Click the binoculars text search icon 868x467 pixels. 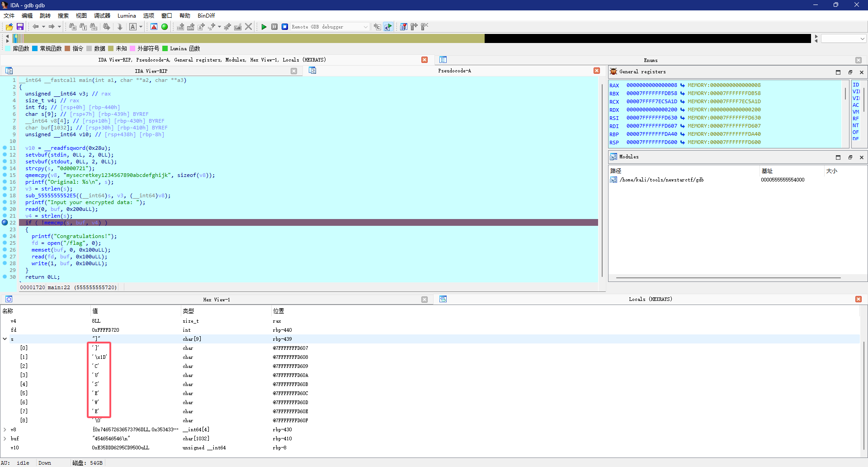tap(83, 27)
